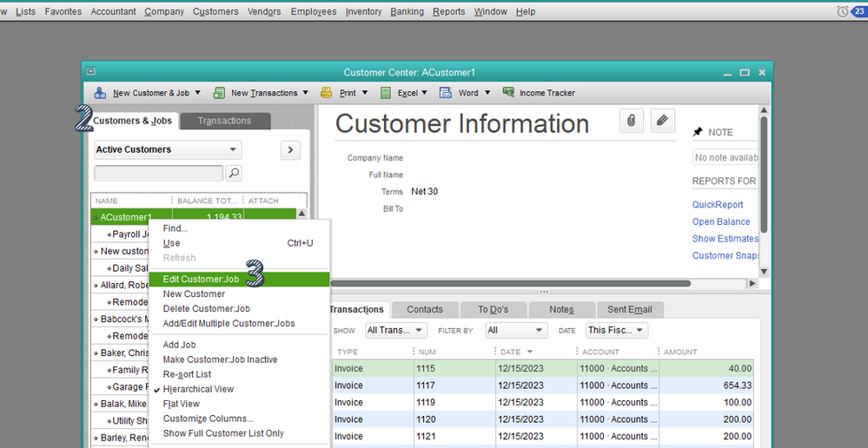Screen dimensions: 868x448
Task: Open the QuickReport link
Action: [x=718, y=205]
